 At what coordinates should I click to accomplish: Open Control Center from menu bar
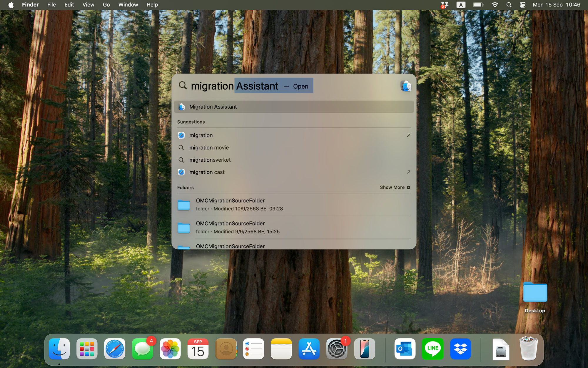point(522,5)
